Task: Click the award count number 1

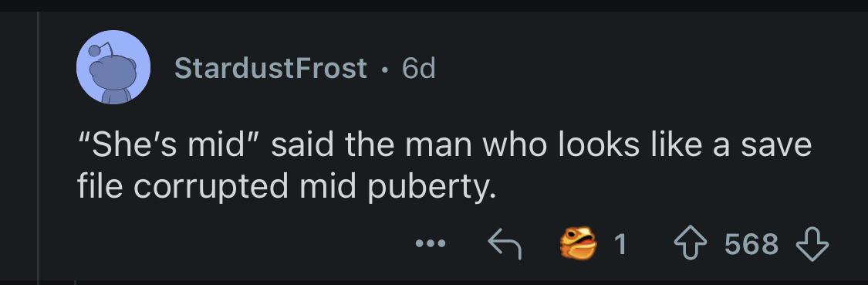Action: click(620, 243)
